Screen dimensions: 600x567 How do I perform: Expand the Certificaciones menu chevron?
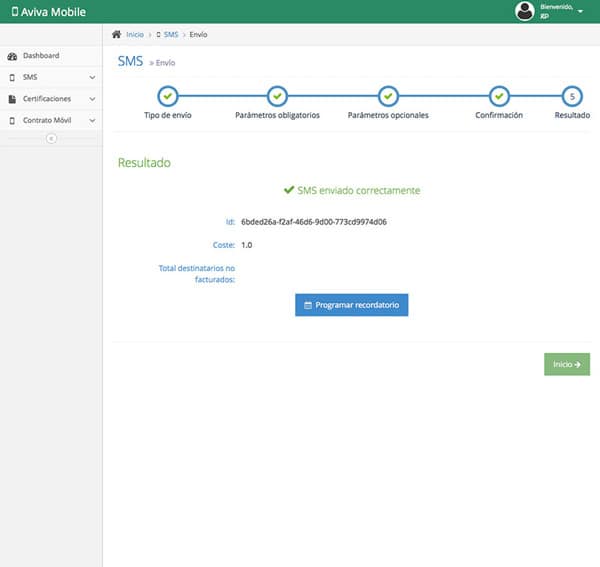click(x=92, y=99)
